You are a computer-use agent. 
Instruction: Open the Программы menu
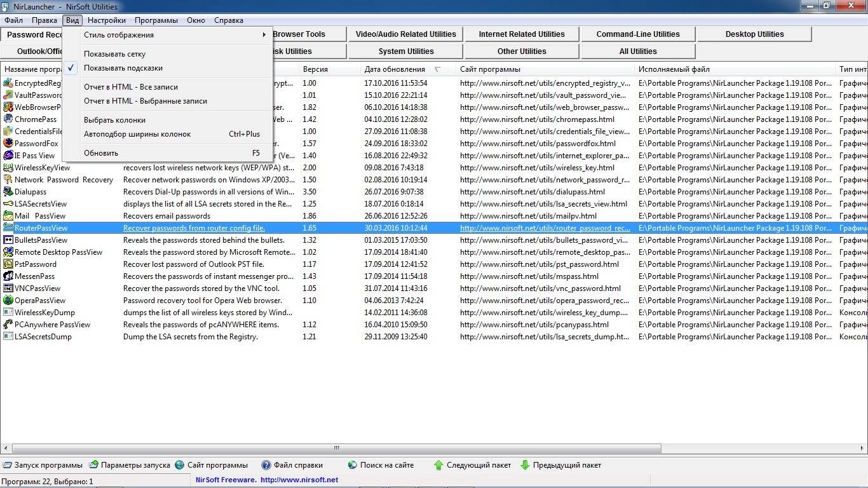[x=156, y=20]
